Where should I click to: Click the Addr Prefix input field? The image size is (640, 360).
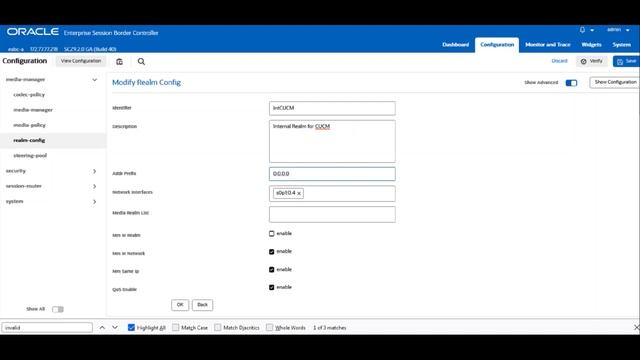tap(332, 174)
